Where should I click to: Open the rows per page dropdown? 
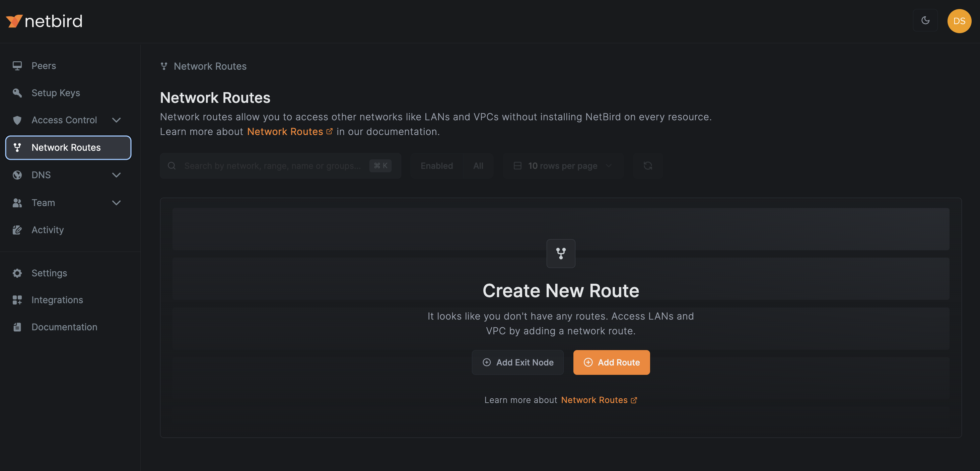[x=563, y=165]
